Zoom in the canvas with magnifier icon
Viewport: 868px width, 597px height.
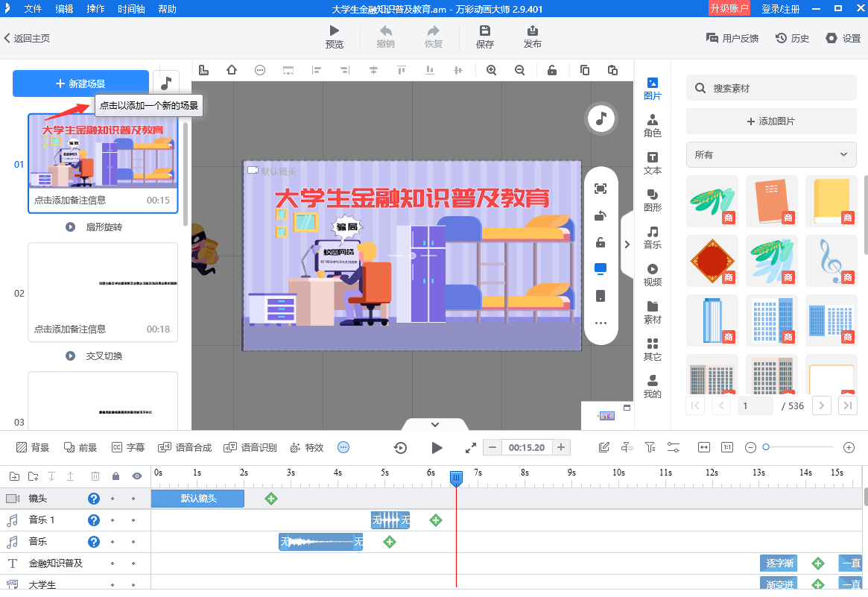[492, 69]
